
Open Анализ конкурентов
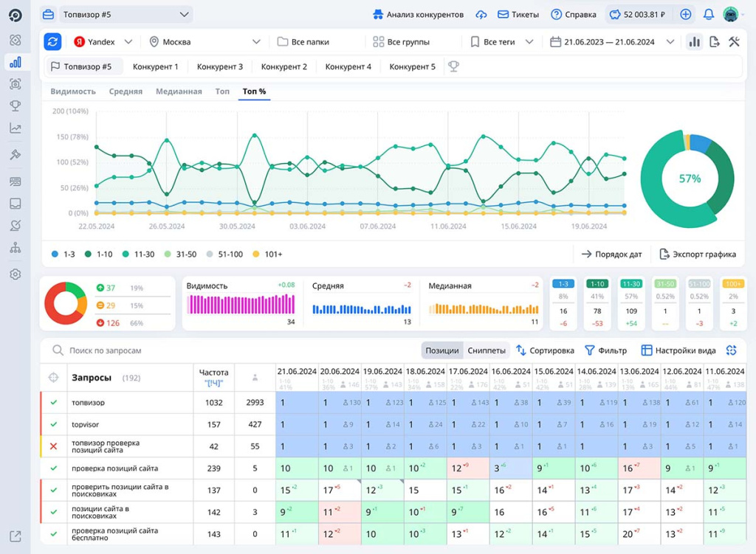(x=418, y=15)
